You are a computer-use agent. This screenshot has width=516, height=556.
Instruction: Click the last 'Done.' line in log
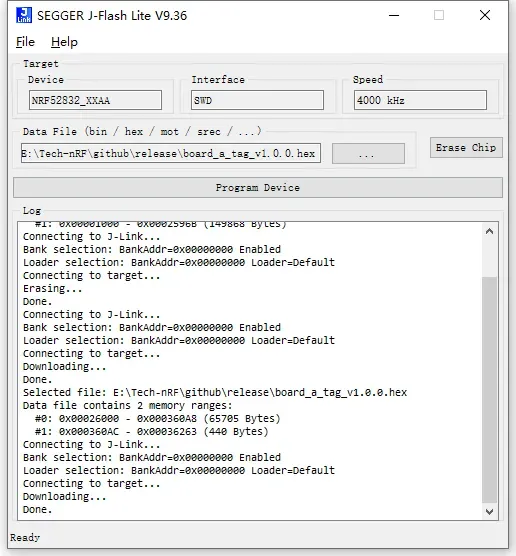38,510
